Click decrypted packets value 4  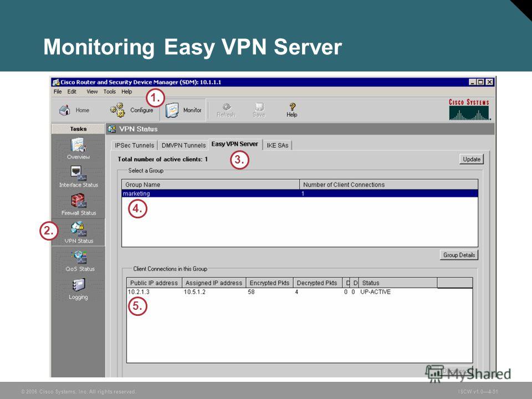[296, 292]
